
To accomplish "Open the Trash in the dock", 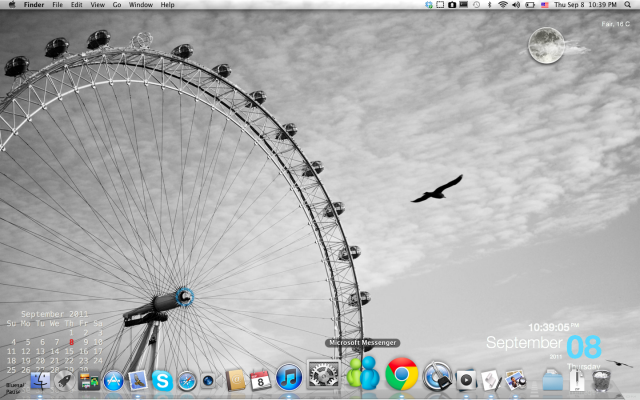I will (x=601, y=380).
